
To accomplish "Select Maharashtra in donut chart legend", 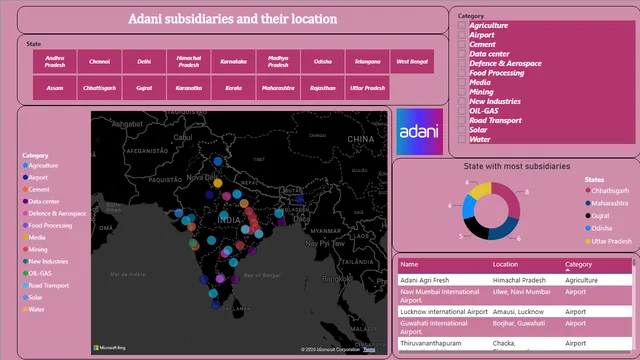I will tap(607, 203).
